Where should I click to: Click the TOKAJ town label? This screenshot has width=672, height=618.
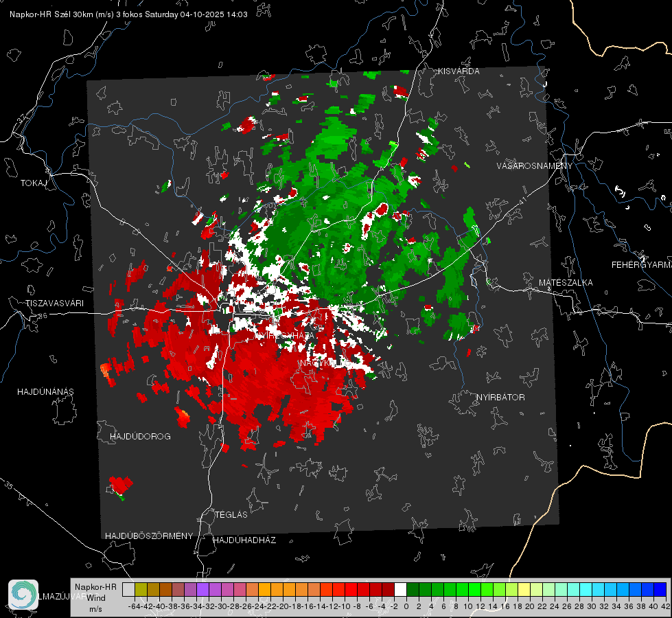coord(34,183)
